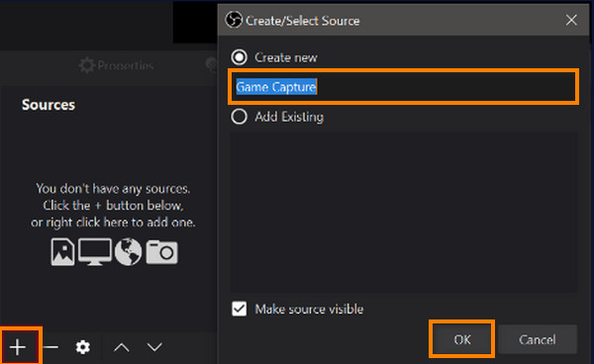This screenshot has width=594, height=364.
Task: Click the display monitor icon in Sources panel
Action: point(95,252)
